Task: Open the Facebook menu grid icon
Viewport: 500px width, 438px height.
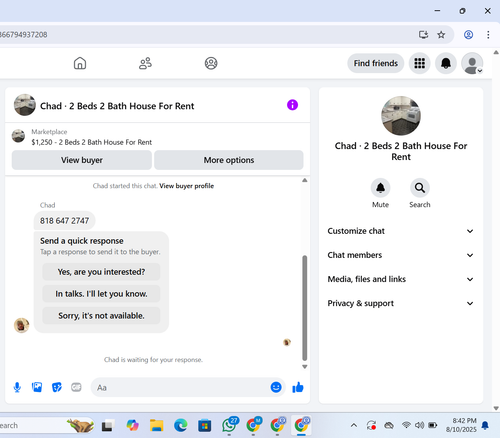Action: [x=419, y=63]
